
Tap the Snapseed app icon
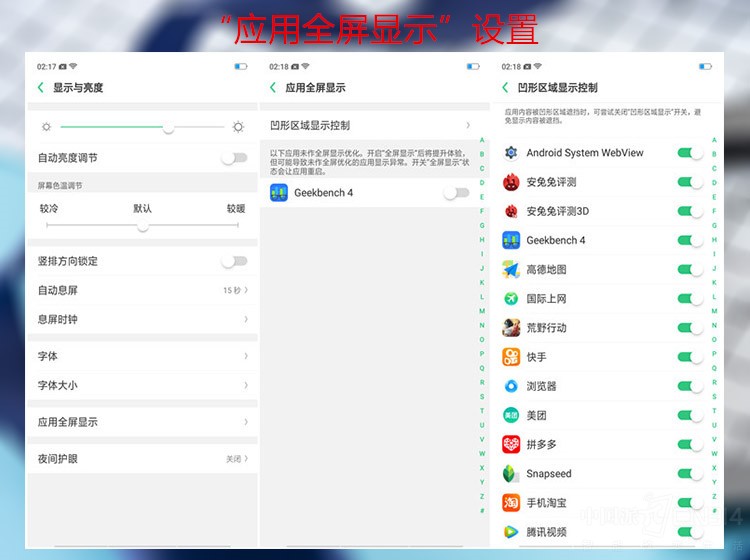coord(511,474)
